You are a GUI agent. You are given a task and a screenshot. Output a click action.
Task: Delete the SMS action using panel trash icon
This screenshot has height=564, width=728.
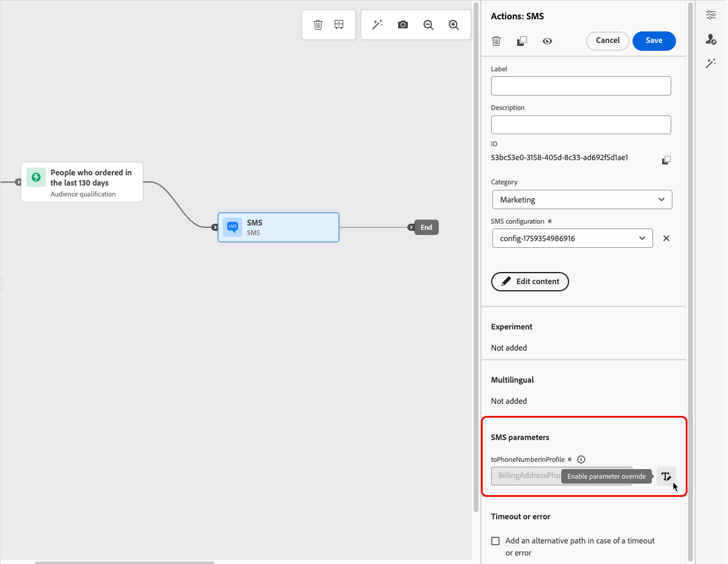tap(496, 41)
